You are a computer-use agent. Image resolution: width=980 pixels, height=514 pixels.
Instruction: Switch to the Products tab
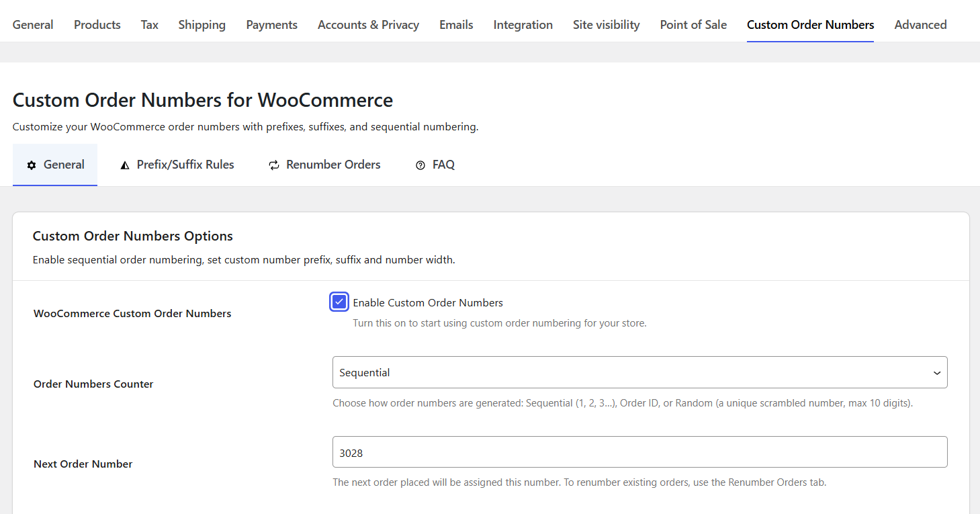pyautogui.click(x=97, y=25)
